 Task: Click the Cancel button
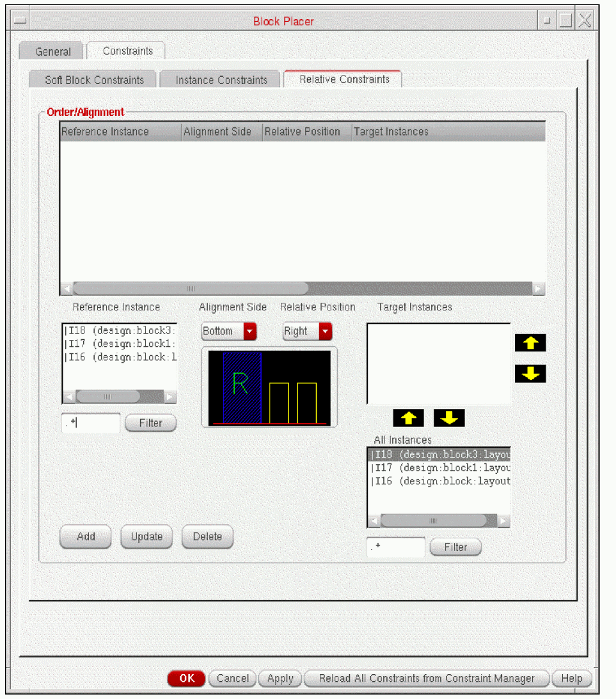pyautogui.click(x=232, y=678)
